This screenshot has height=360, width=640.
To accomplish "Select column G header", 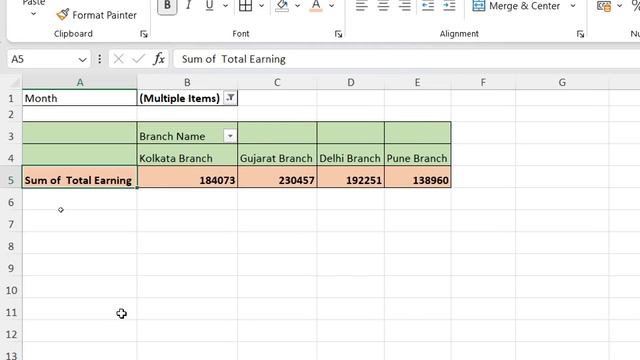I will tap(562, 82).
